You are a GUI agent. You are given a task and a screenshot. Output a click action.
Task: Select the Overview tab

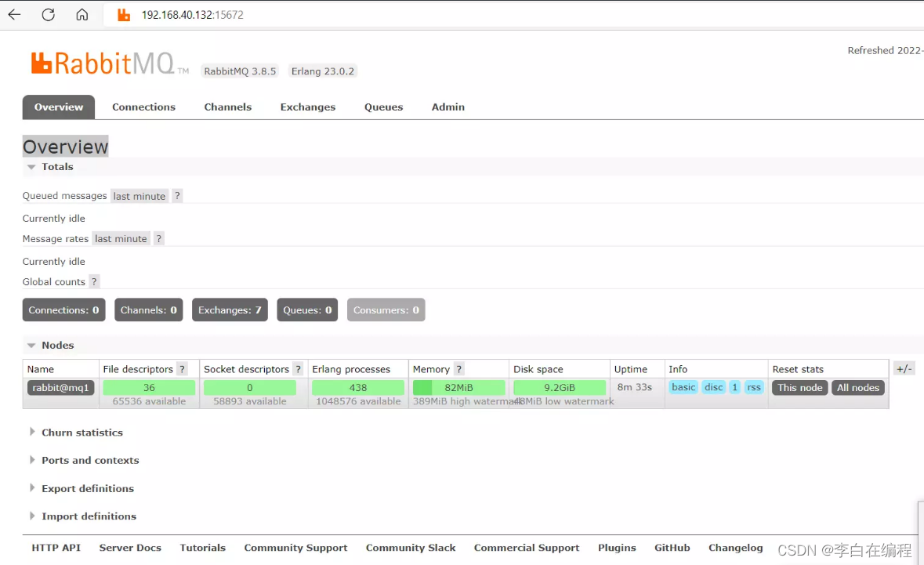58,107
